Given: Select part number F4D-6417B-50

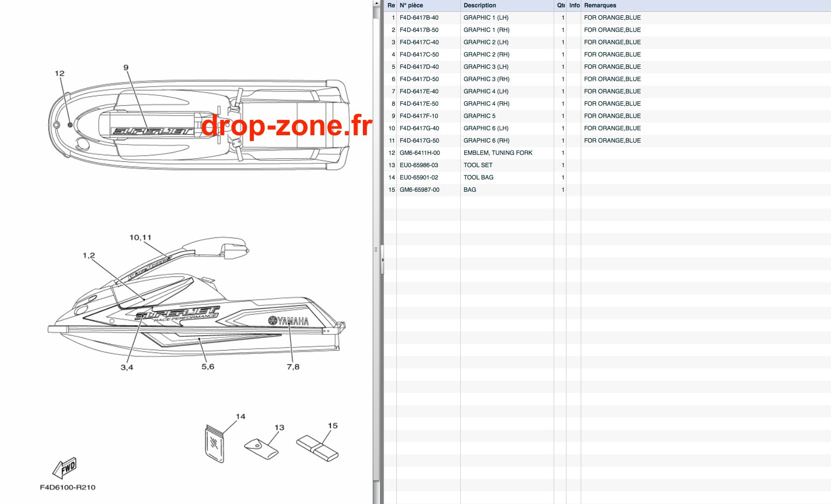Looking at the screenshot, I should click(419, 30).
